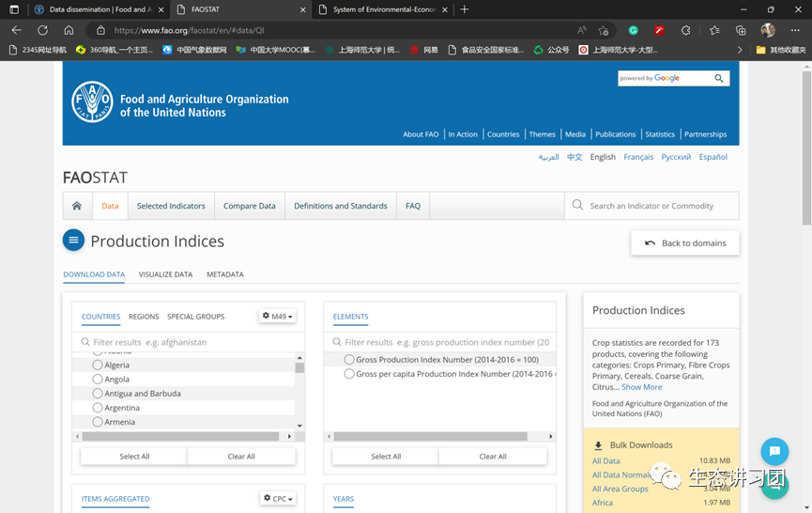The width and height of the screenshot is (812, 513).
Task: Switch to VISUALIZE DATA tab
Action: [166, 274]
